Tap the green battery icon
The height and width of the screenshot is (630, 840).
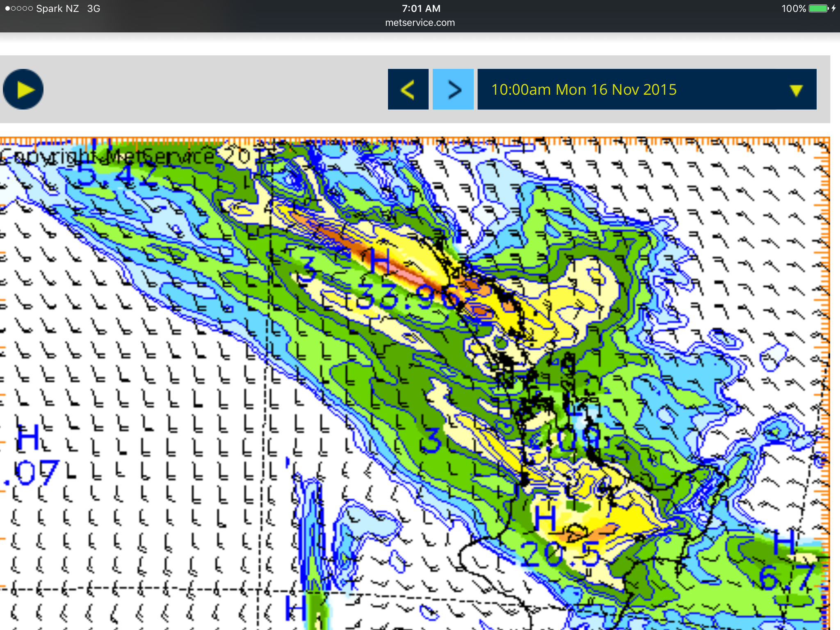818,9
